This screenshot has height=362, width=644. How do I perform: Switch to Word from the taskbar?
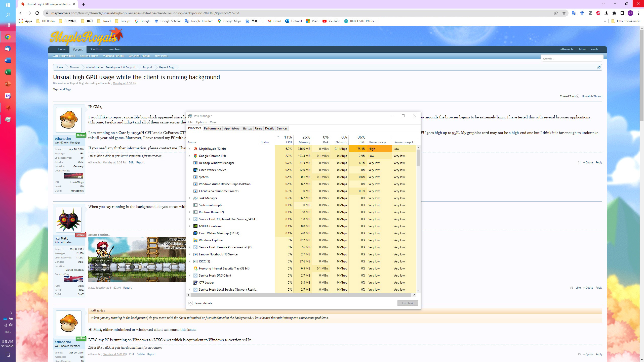(8, 60)
